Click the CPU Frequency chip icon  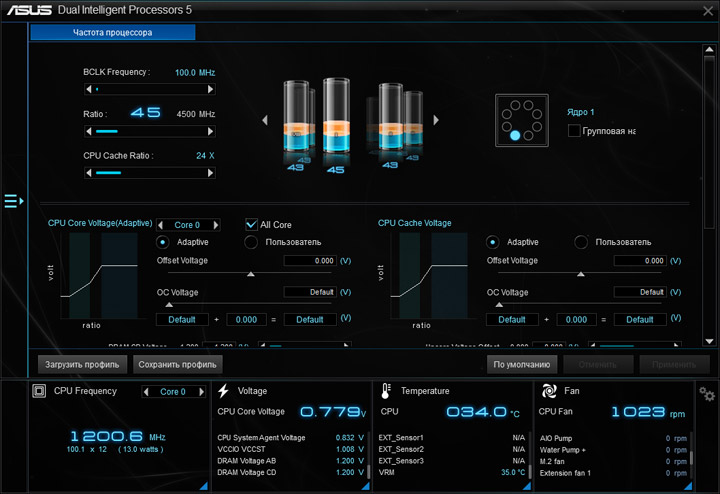coord(39,391)
